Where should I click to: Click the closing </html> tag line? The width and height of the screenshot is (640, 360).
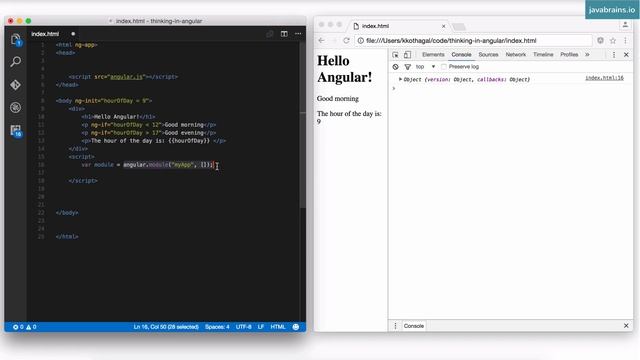click(x=67, y=237)
